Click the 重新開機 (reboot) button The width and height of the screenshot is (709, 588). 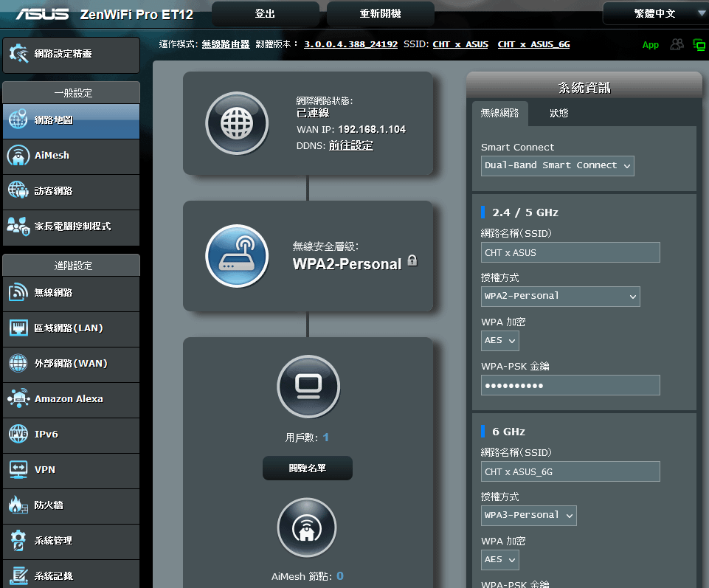pos(380,13)
